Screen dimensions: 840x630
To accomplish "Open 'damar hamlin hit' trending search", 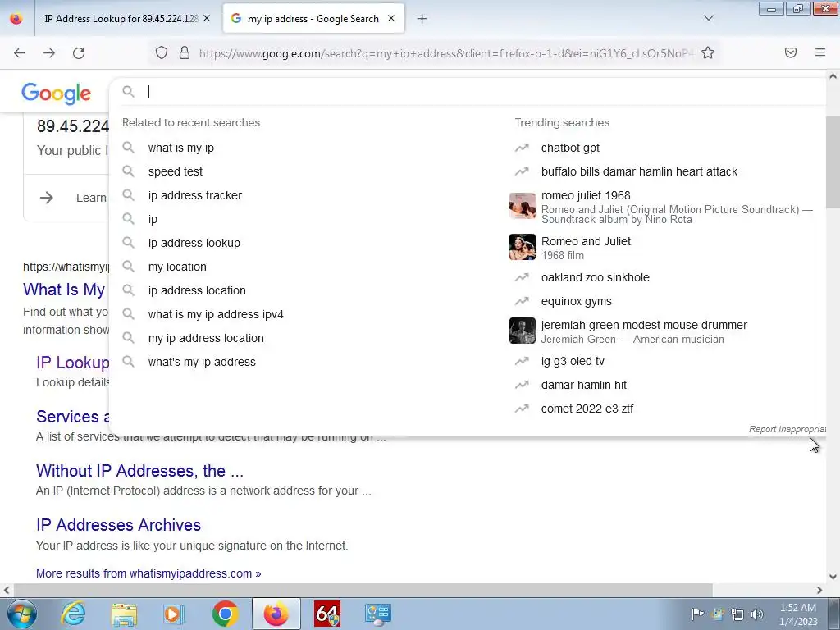I will [584, 385].
